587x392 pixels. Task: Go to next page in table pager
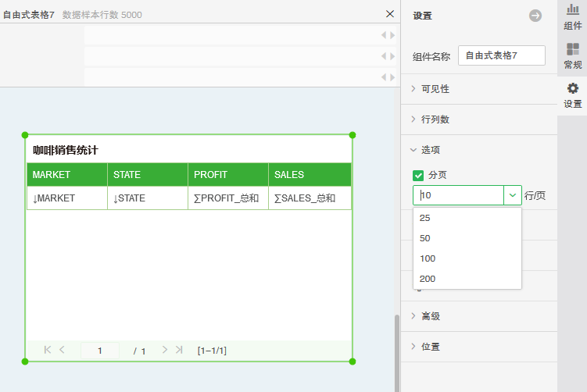click(x=164, y=351)
